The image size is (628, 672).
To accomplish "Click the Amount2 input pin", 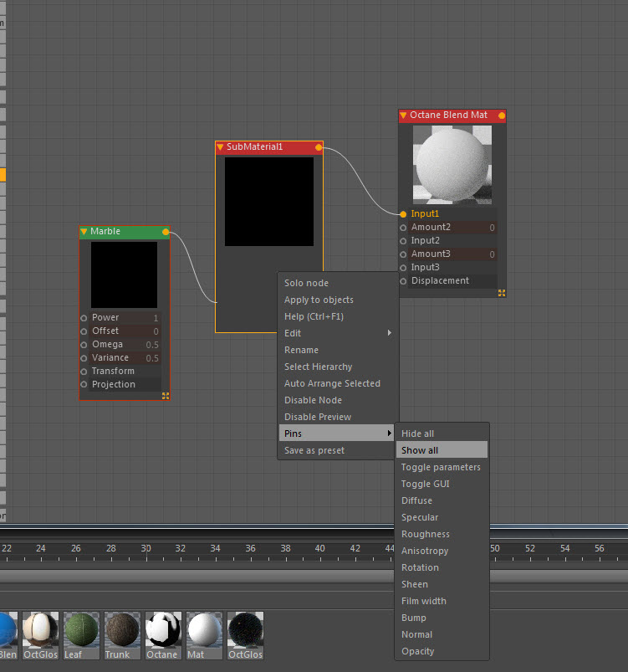I will coord(403,228).
